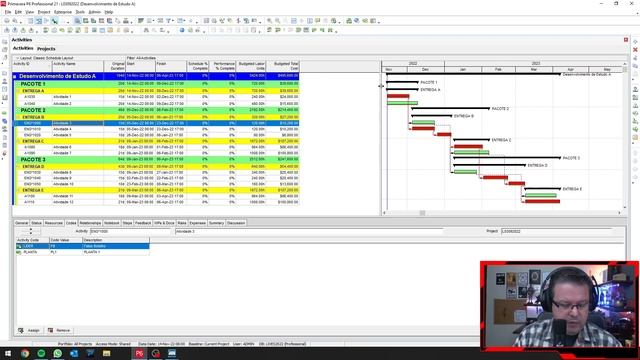
Task: Switch to the Resources details tab
Action: [54, 223]
